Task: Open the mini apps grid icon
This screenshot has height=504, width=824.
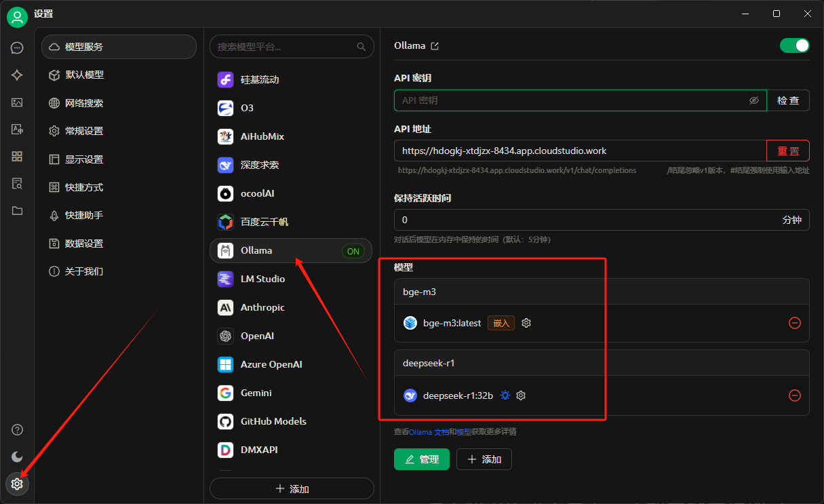Action: [x=17, y=157]
